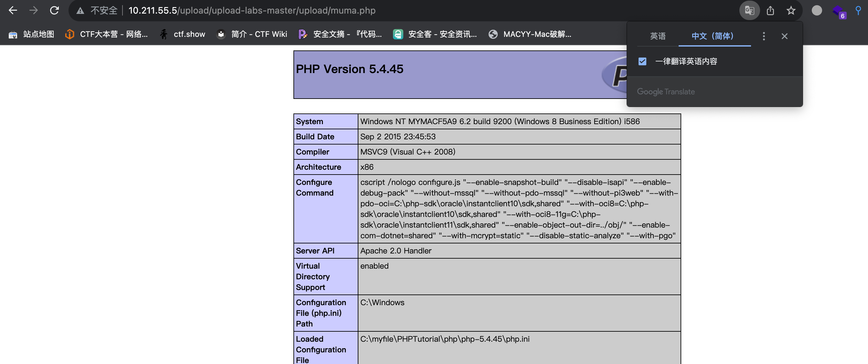This screenshot has width=868, height=364.
Task: Click the Google Translate icon in address bar
Action: 749,10
